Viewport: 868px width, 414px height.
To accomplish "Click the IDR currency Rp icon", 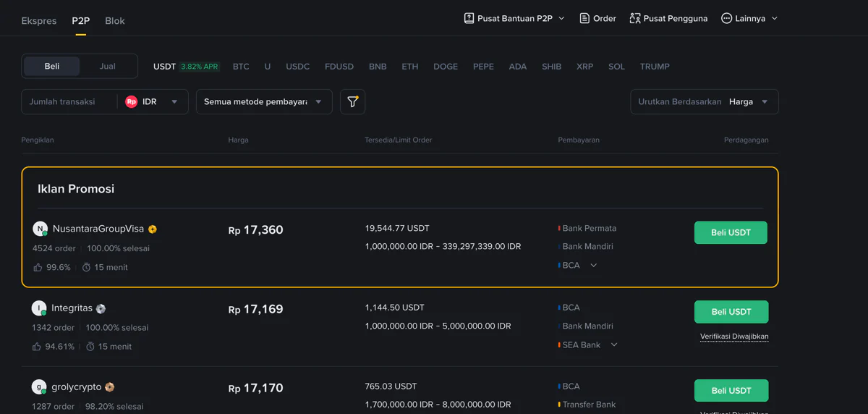I will [x=131, y=102].
